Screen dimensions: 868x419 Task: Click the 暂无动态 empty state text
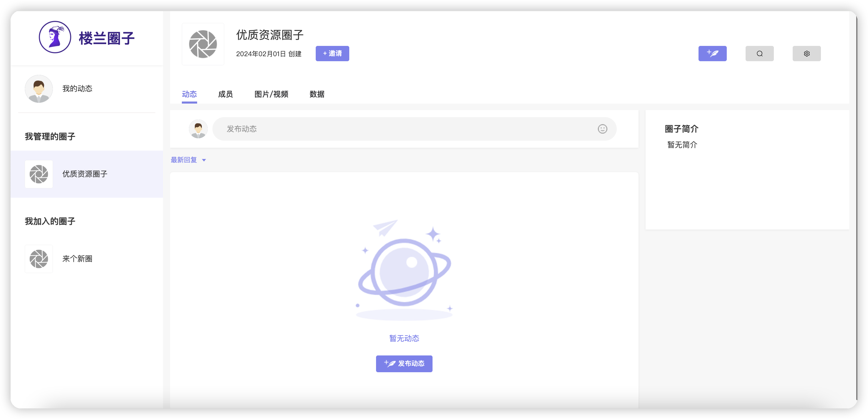tap(404, 338)
